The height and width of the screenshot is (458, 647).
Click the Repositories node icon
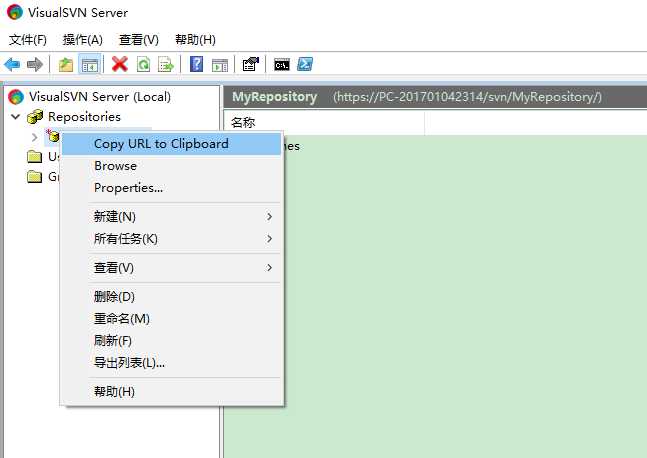tap(35, 117)
